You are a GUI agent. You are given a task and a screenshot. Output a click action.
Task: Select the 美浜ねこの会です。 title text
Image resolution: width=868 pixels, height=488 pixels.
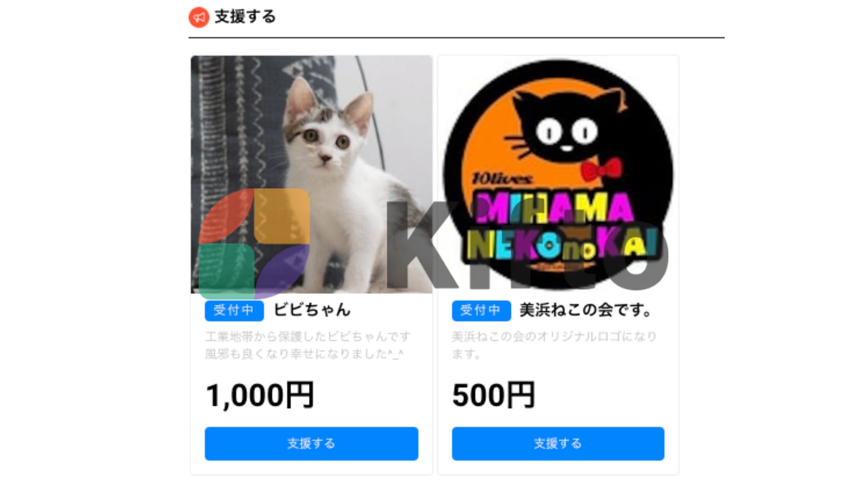coord(586,310)
